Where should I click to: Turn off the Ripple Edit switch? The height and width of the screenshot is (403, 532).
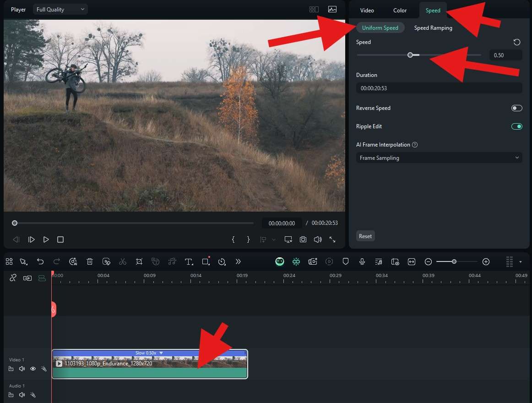[517, 126]
